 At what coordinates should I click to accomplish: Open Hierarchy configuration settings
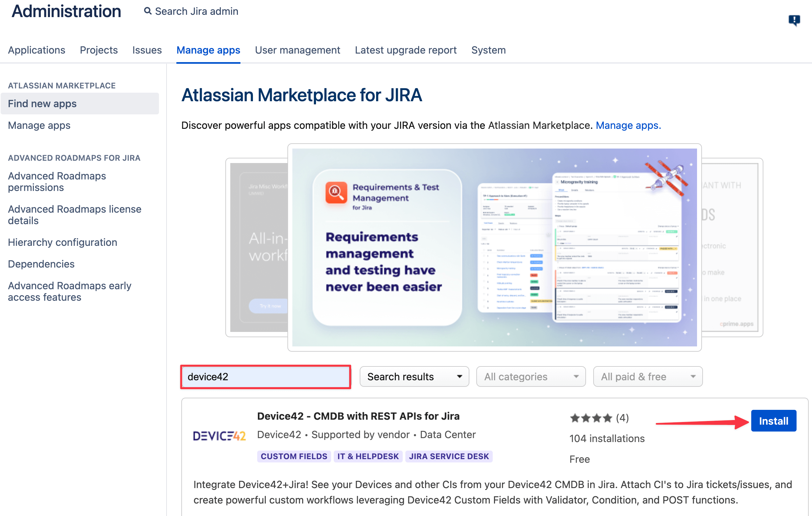(x=62, y=242)
